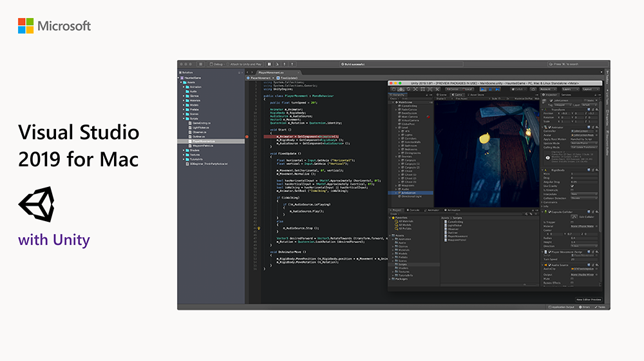The image size is (644, 361).
Task: Open the Rigidbody component help book icon
Action: (589, 170)
